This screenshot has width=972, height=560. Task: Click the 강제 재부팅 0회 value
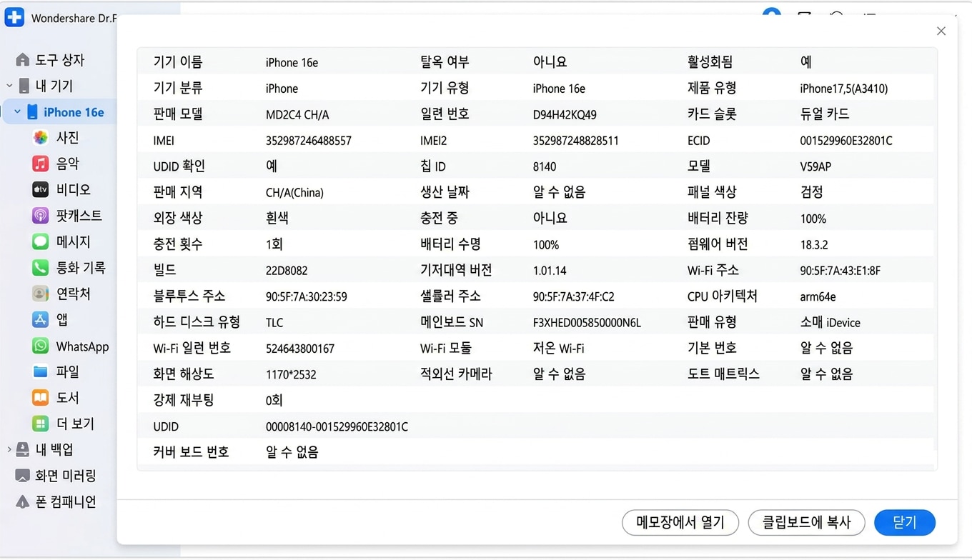coord(274,401)
